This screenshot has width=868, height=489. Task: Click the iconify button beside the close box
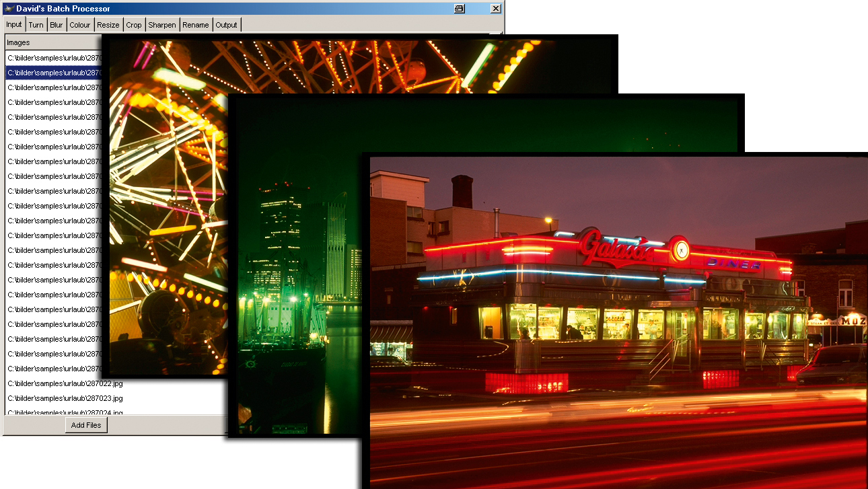coord(460,9)
